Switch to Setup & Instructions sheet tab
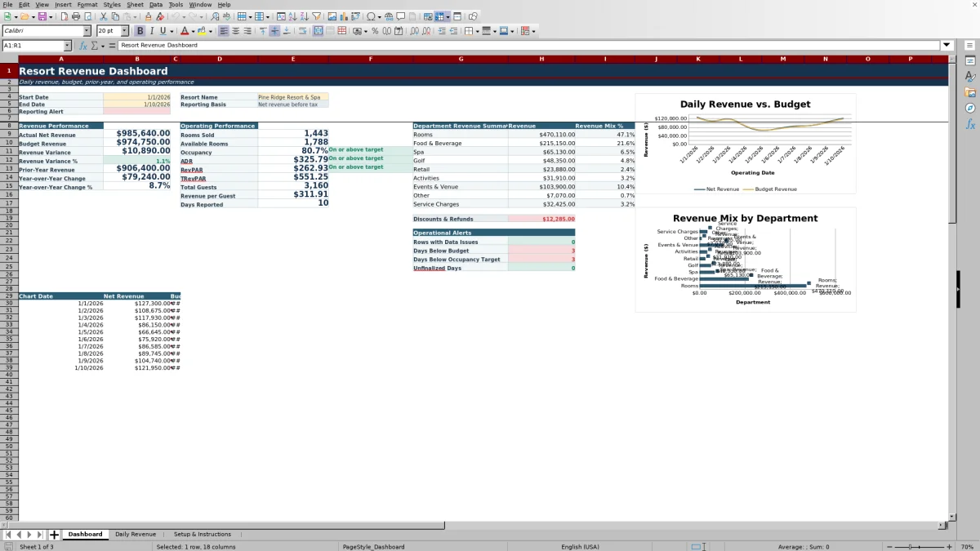 tap(203, 534)
